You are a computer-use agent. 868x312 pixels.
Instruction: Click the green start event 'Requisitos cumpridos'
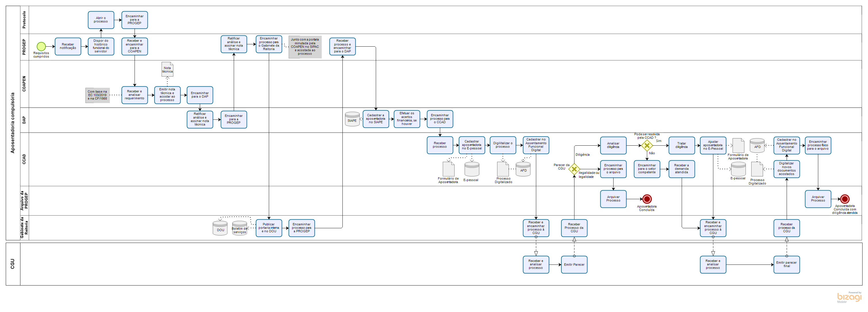pyautogui.click(x=41, y=46)
